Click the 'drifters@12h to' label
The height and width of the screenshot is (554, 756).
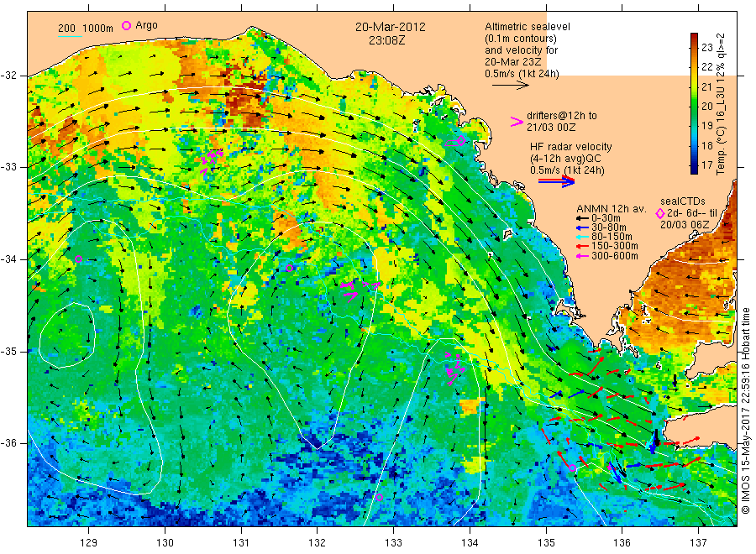tap(562, 116)
